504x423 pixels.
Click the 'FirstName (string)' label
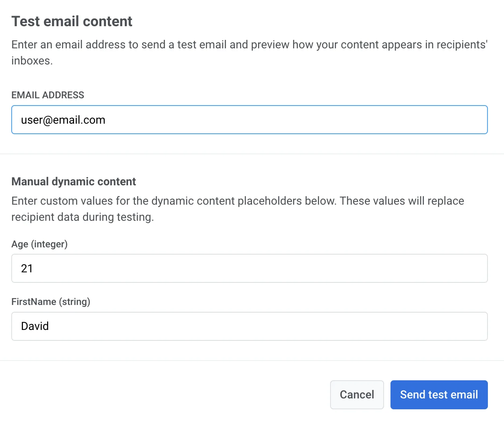pyautogui.click(x=51, y=302)
